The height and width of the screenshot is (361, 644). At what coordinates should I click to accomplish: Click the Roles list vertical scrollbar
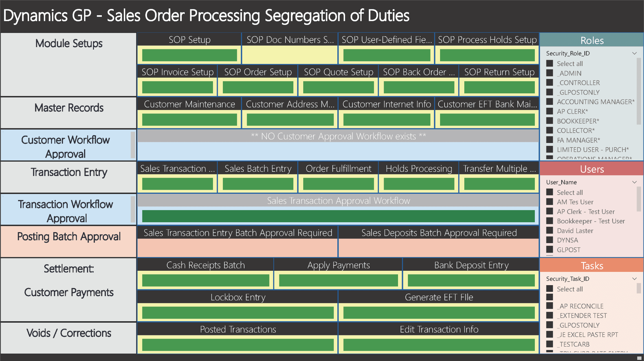(x=639, y=90)
